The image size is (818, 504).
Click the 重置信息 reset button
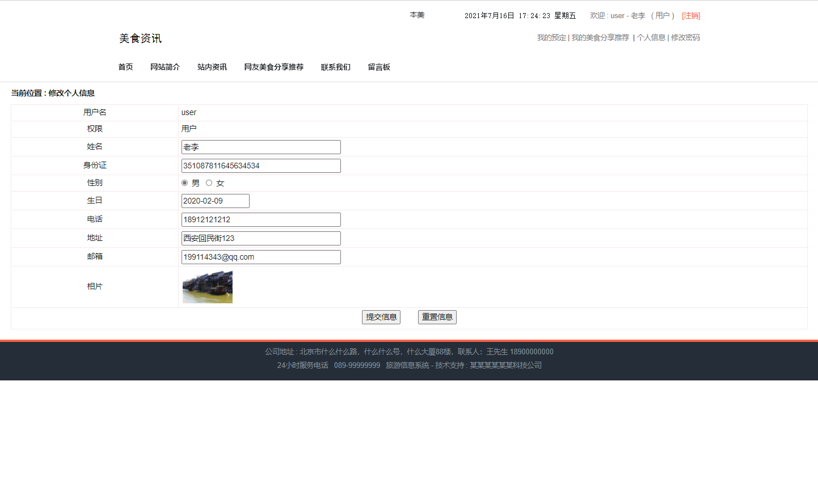(x=437, y=317)
